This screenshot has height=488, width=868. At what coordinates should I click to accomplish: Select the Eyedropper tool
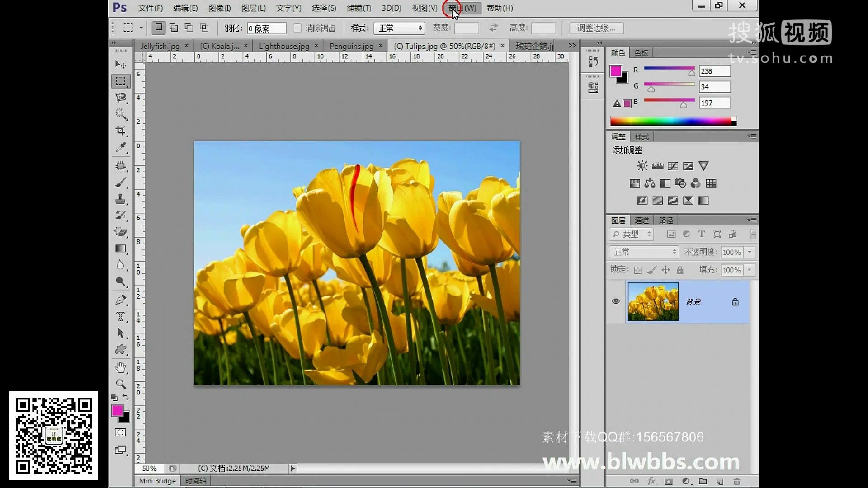pyautogui.click(x=121, y=148)
